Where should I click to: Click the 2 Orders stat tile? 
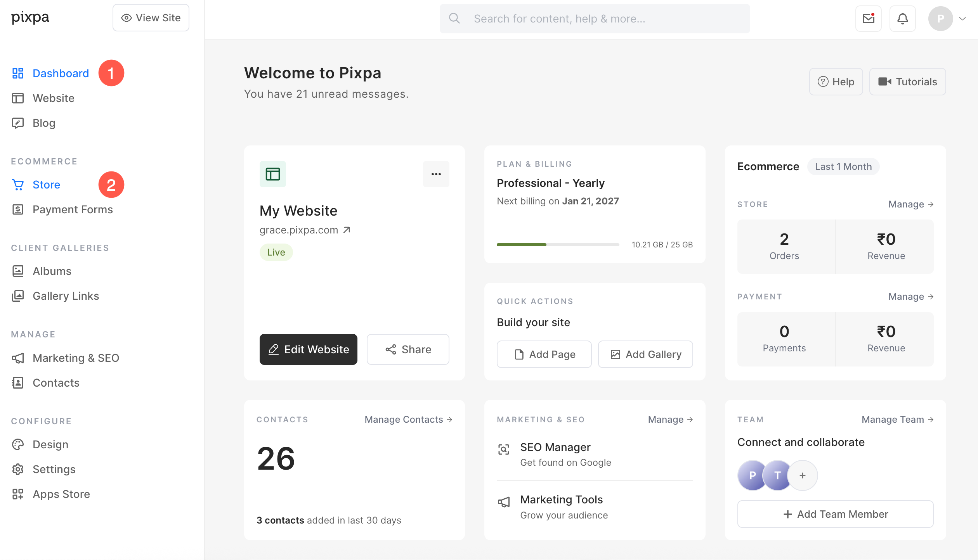pos(786,247)
